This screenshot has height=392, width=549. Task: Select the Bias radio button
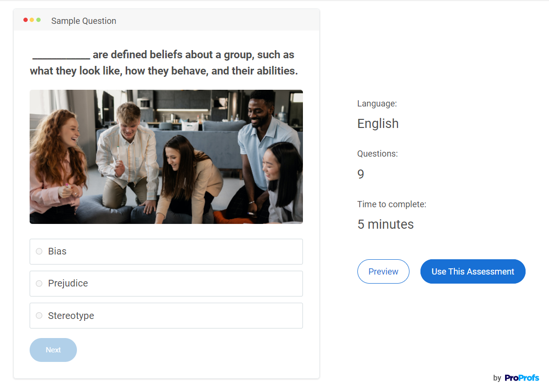click(39, 252)
